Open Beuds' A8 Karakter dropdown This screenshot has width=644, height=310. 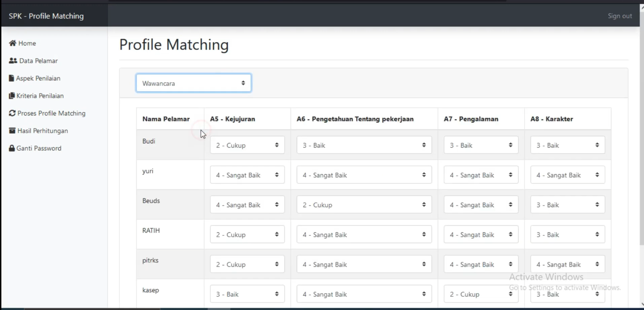click(567, 204)
